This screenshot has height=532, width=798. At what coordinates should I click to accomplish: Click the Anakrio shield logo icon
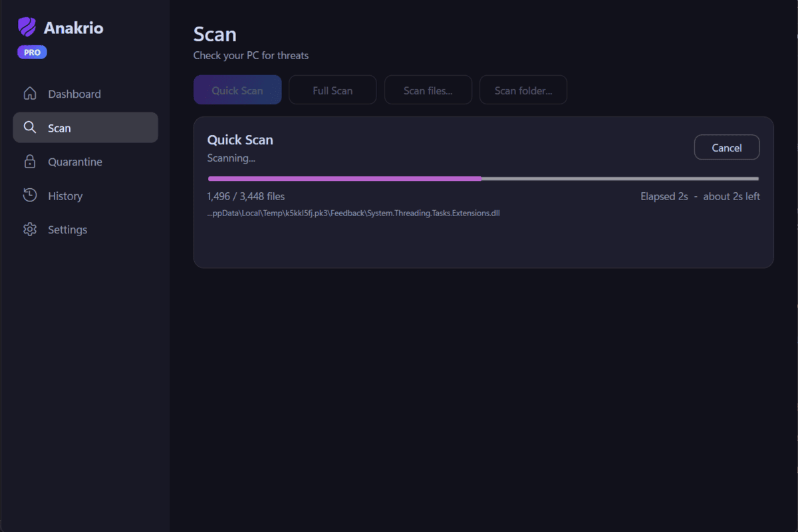click(x=27, y=27)
